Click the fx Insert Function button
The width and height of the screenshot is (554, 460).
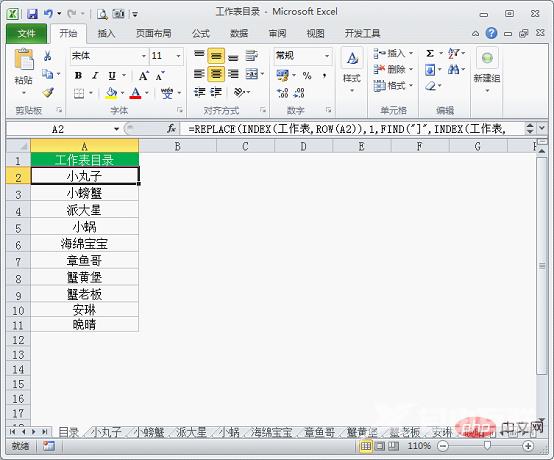(x=172, y=129)
